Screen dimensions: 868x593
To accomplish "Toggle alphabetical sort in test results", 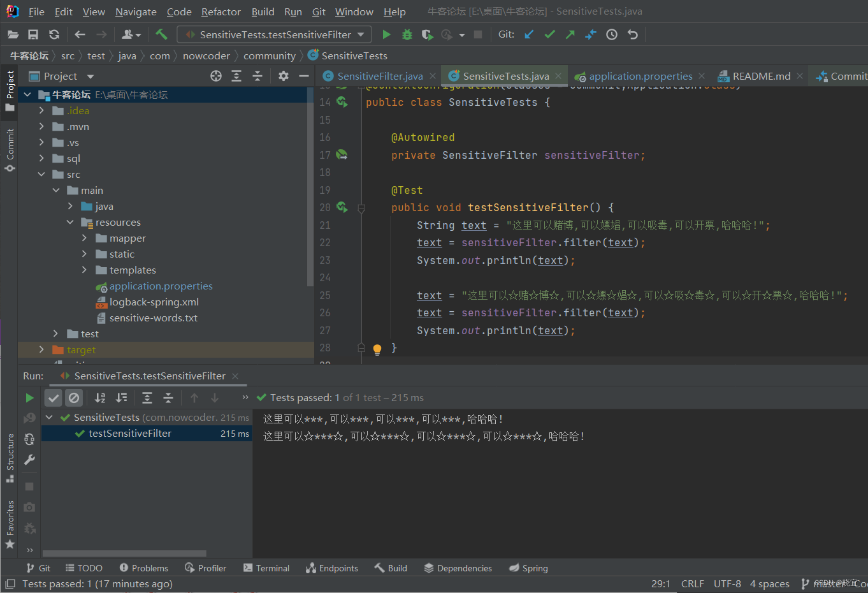I will [x=100, y=398].
